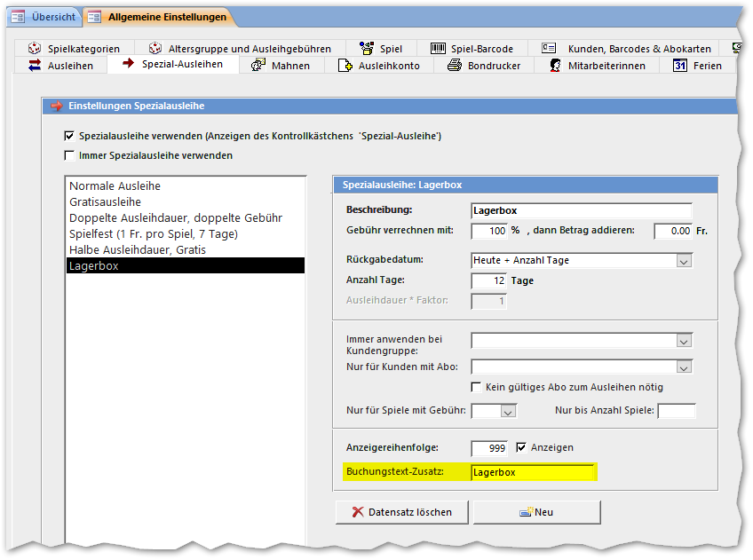The width and height of the screenshot is (753, 560).
Task: Enable 'Immer Spezialausleihe verwenden' checkbox
Action: pyautogui.click(x=69, y=155)
